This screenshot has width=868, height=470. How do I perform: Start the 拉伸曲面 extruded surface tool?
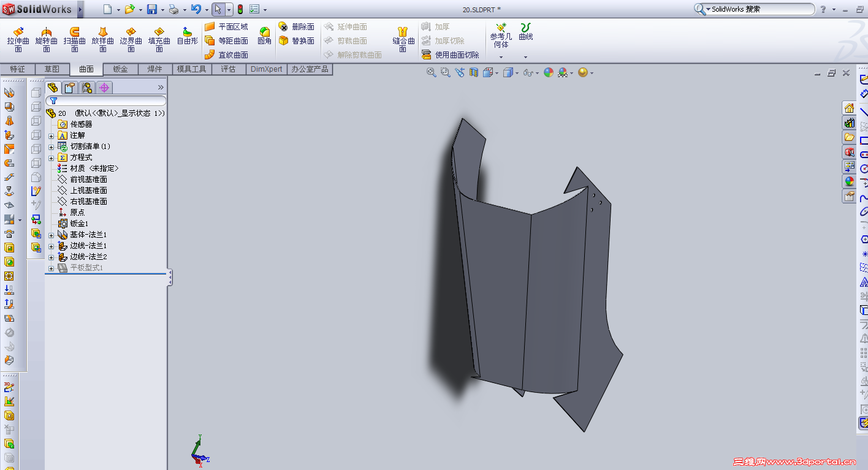[x=18, y=40]
